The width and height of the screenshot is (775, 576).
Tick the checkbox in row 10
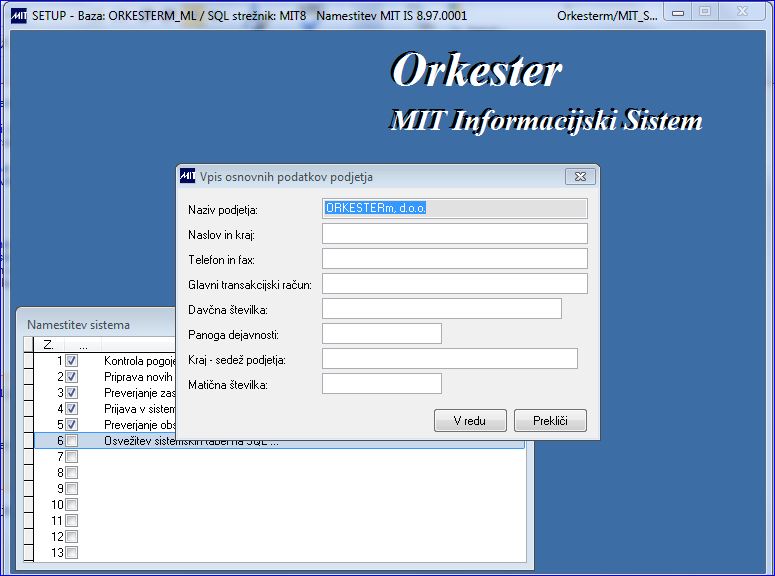[x=72, y=504]
